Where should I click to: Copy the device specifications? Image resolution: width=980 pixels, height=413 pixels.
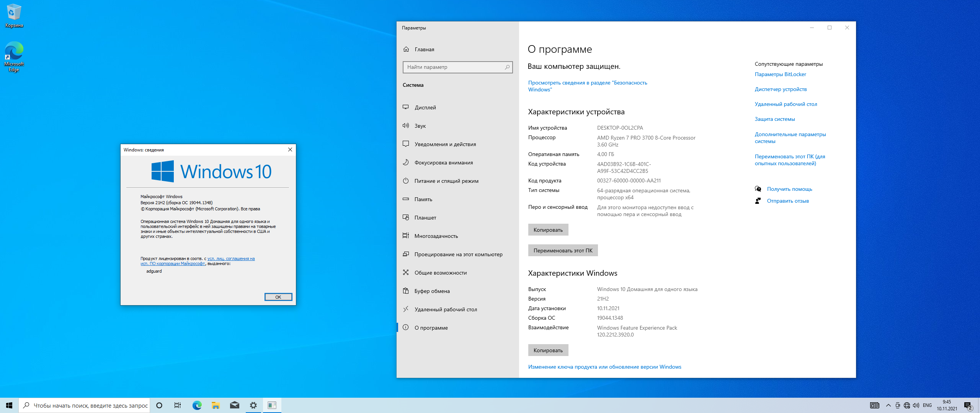(548, 230)
